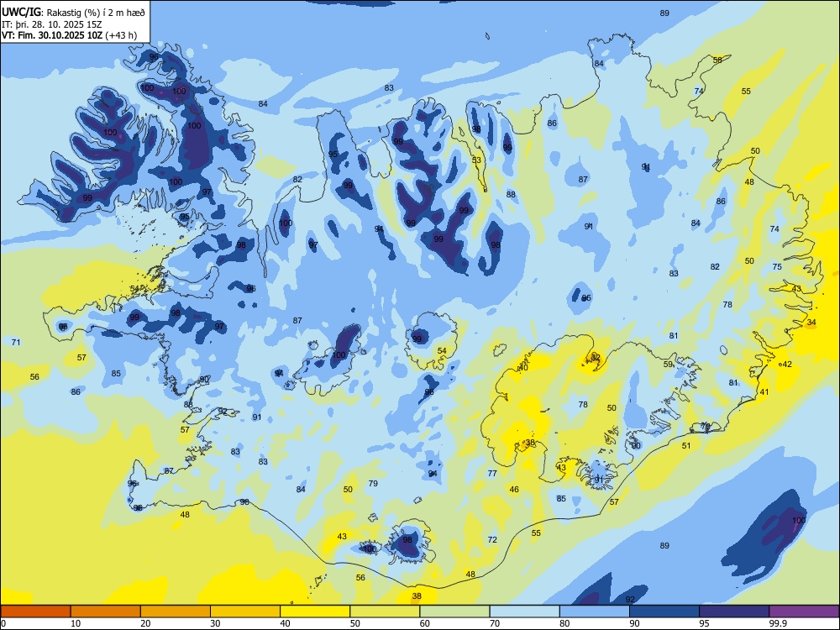Pick the 20–30 amber legend swatch

(176, 612)
